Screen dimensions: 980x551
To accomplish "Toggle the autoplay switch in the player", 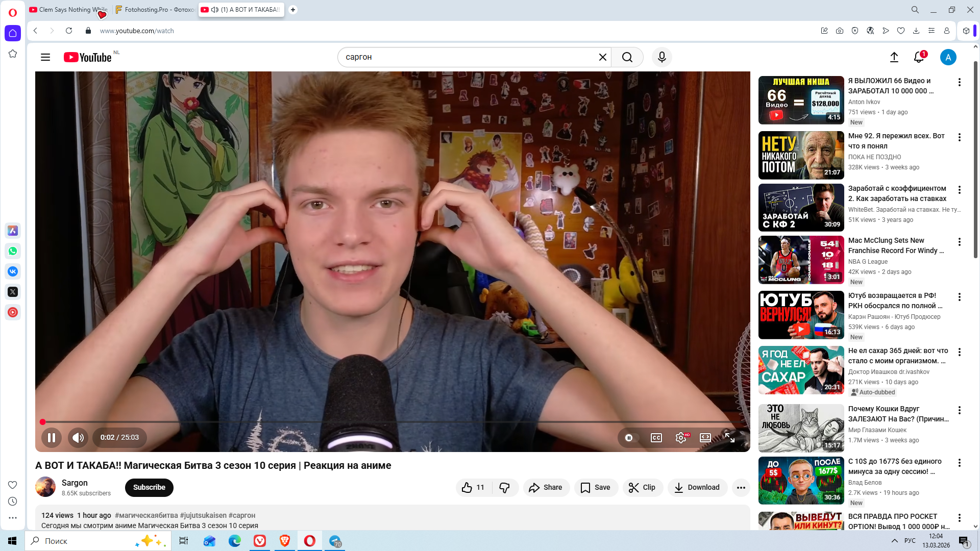I will coord(629,438).
